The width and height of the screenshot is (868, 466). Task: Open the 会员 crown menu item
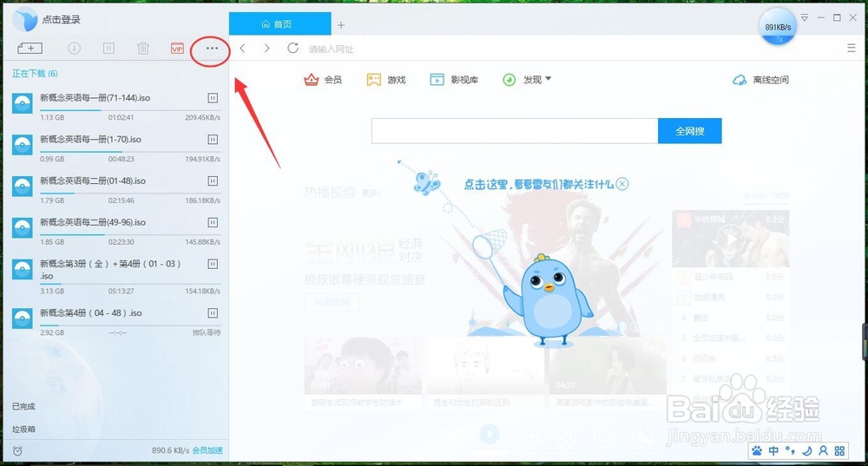click(323, 80)
